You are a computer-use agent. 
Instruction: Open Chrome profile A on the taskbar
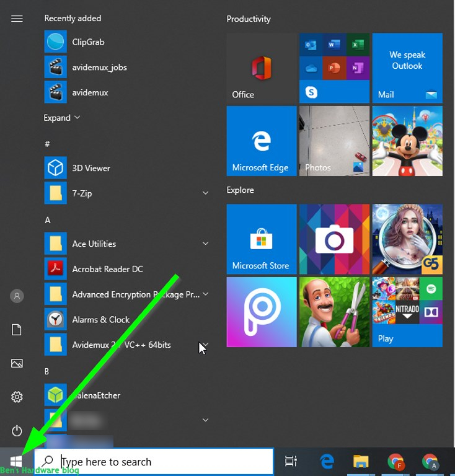coord(430,462)
